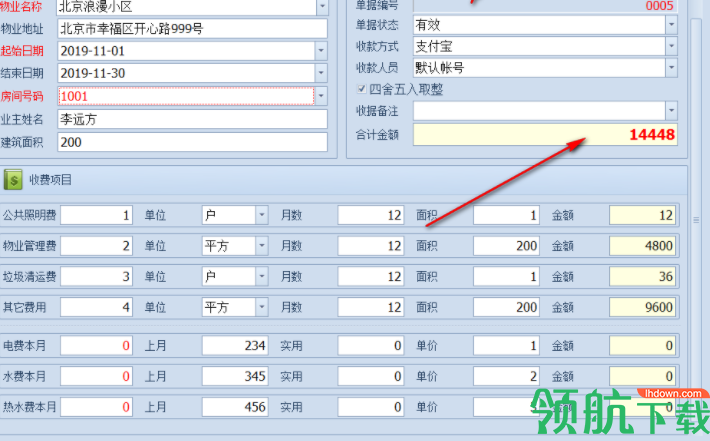The height and width of the screenshot is (441, 710).
Task: Expand the 收据备注 dropdown
Action: (x=672, y=110)
